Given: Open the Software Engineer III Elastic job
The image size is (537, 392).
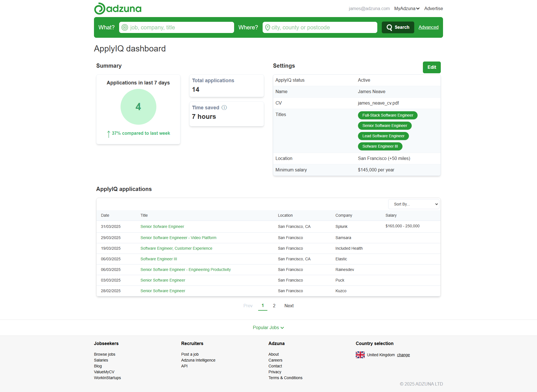Looking at the screenshot, I should point(159,259).
